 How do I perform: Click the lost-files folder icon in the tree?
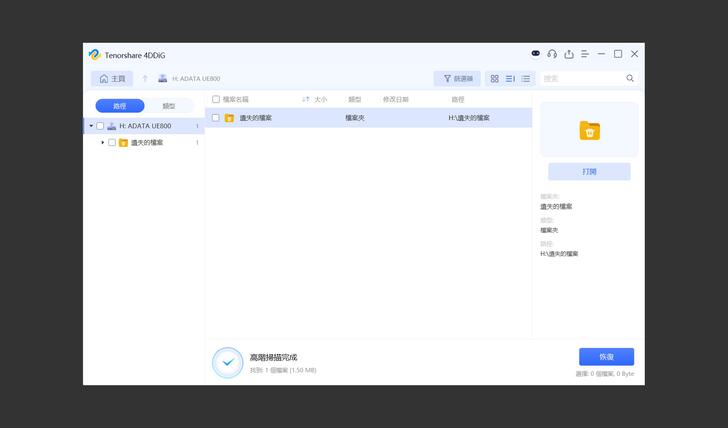[124, 143]
